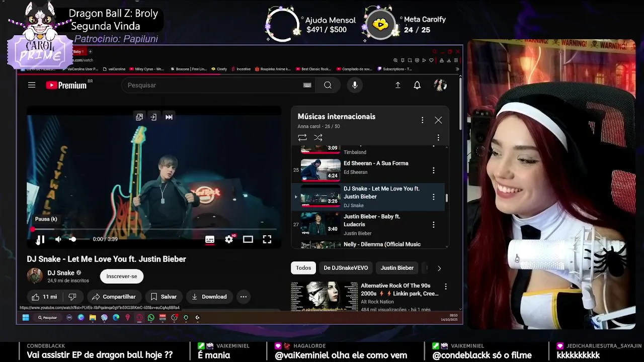Screen dimensions: 644x362
Task: Open Cinefy bookmark
Action: tap(219, 69)
